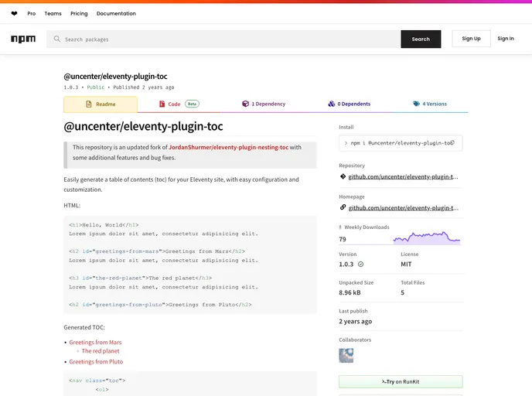The image size is (532, 396).
Task: Click the black Search button
Action: 421,39
